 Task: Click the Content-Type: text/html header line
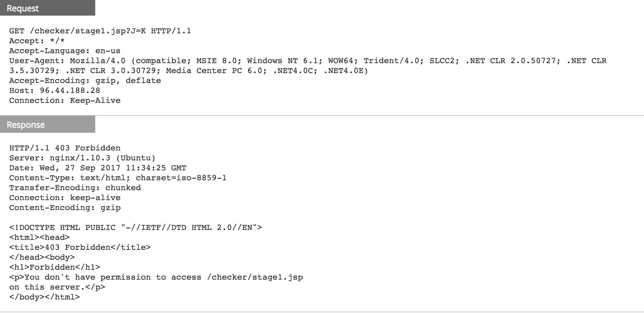tap(118, 178)
